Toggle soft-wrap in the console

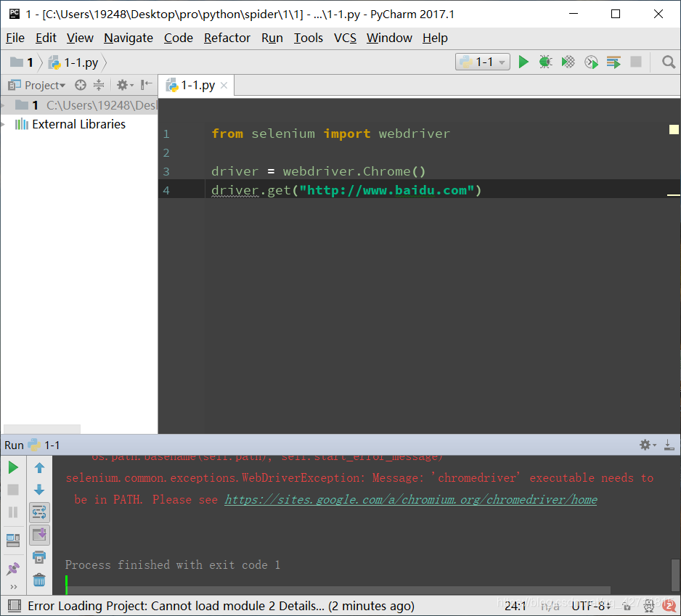[x=39, y=512]
